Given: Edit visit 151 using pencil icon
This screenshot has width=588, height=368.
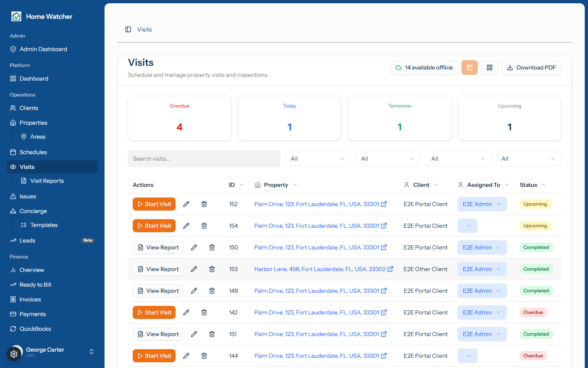Looking at the screenshot, I should (x=194, y=334).
